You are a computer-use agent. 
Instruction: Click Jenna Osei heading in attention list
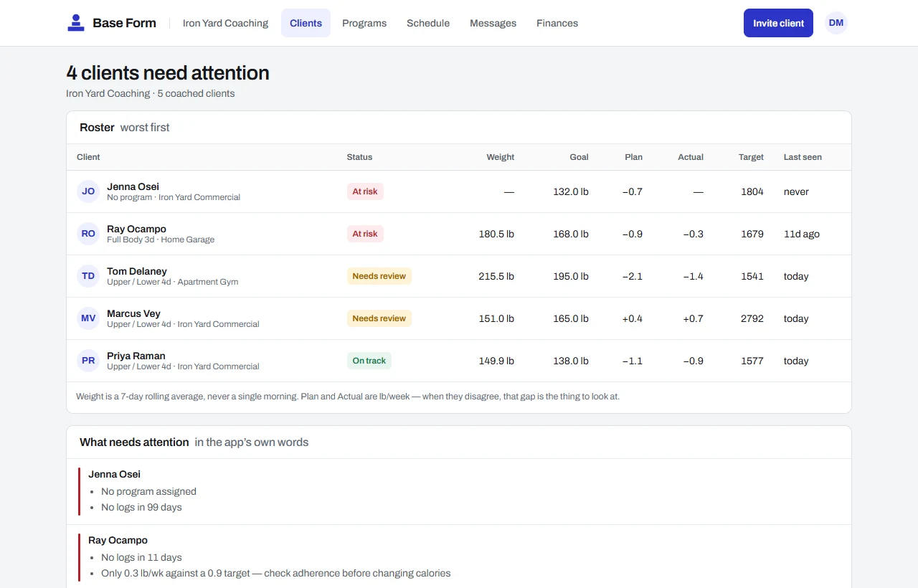114,474
